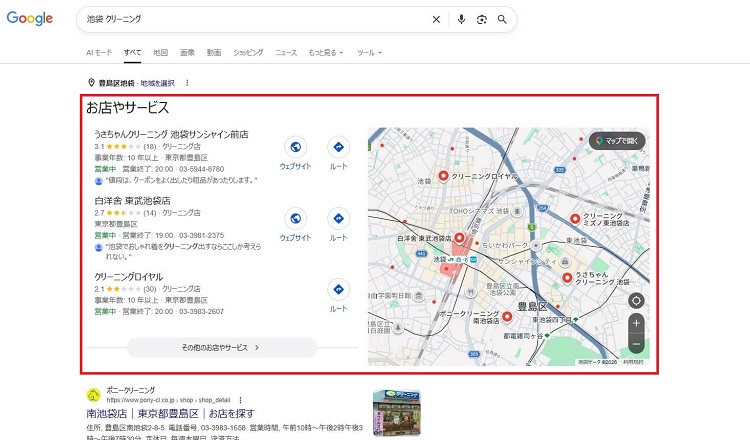Open the three-dot menu beside 地域を選択
The height and width of the screenshot is (440, 750).
pyautogui.click(x=187, y=83)
